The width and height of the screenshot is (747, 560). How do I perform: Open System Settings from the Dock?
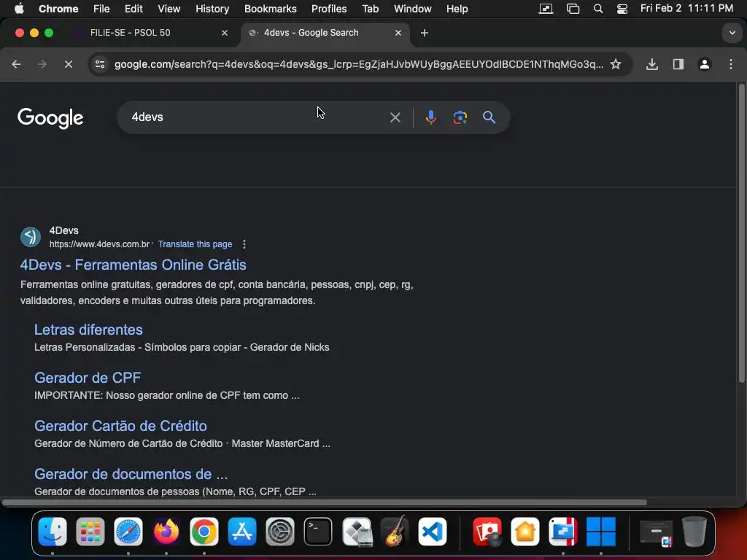click(279, 531)
